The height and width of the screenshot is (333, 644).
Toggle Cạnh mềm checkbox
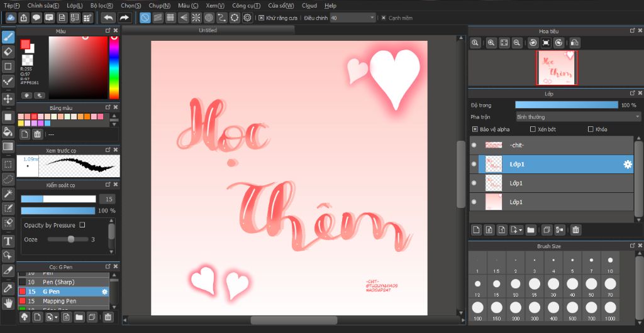(x=384, y=18)
